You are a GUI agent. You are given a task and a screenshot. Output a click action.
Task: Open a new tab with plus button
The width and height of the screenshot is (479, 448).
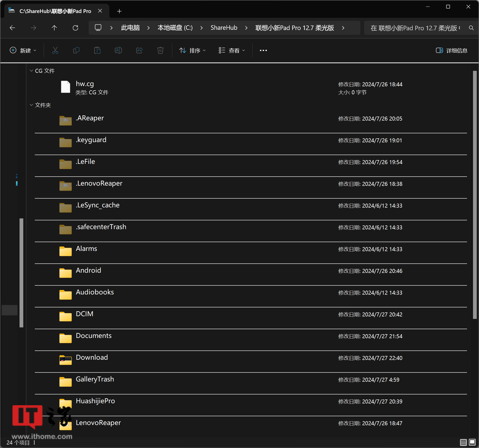pos(119,11)
